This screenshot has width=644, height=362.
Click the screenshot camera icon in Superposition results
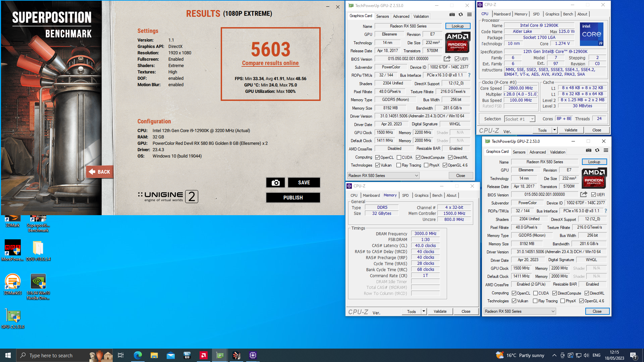[275, 182]
